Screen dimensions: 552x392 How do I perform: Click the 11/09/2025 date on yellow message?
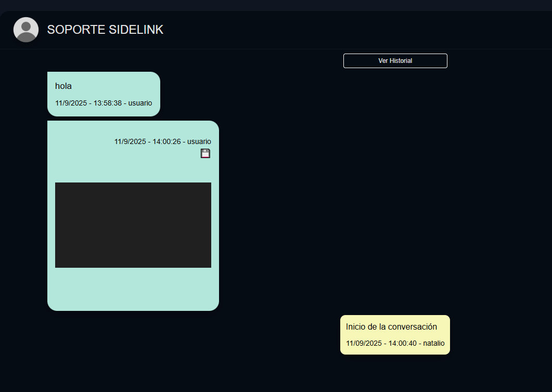(x=364, y=344)
